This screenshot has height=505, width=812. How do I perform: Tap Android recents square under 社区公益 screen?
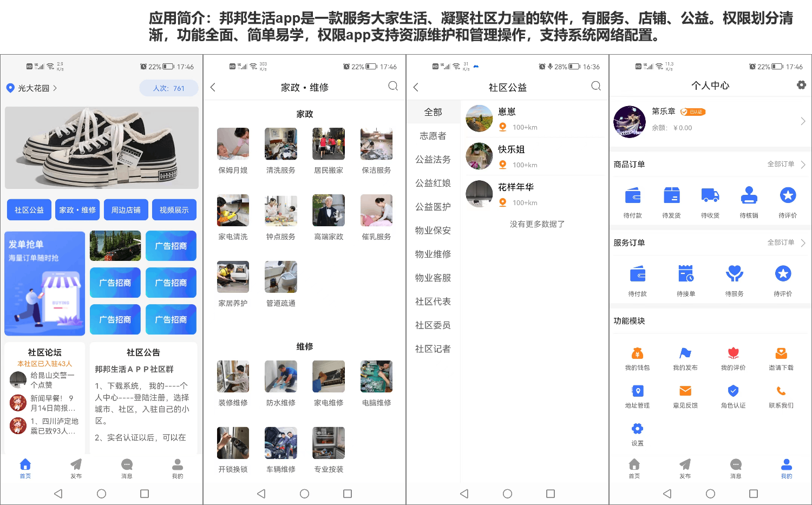click(x=551, y=494)
